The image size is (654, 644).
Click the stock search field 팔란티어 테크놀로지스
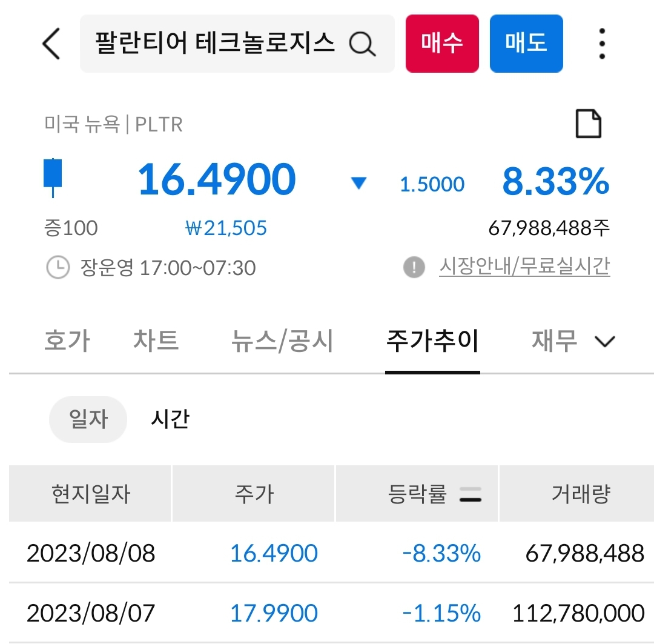[x=237, y=44]
